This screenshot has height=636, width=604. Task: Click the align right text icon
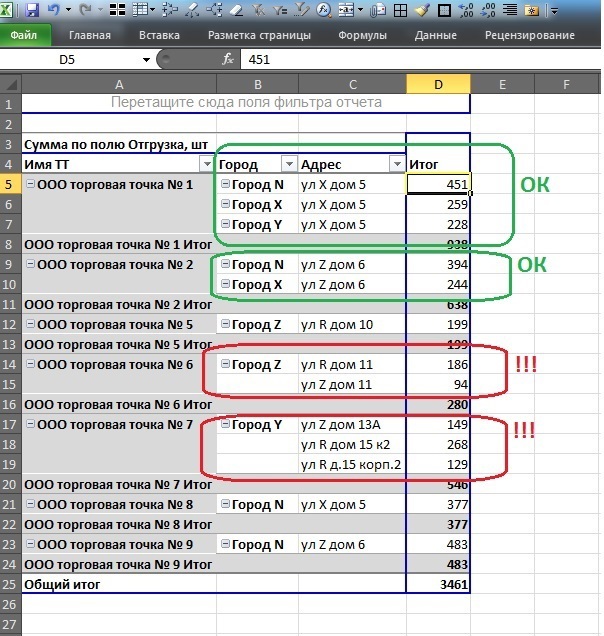(509, 9)
